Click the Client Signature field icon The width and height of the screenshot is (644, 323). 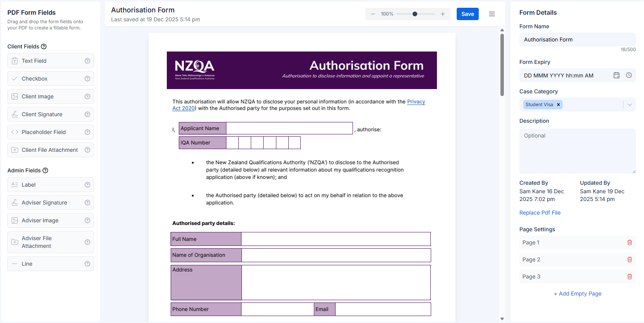click(15, 114)
